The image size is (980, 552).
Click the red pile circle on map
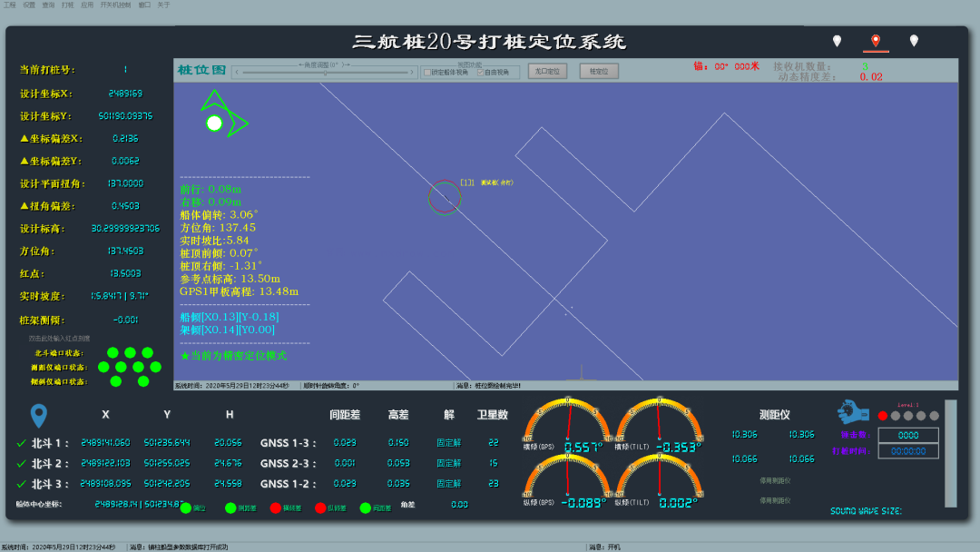coord(445,198)
